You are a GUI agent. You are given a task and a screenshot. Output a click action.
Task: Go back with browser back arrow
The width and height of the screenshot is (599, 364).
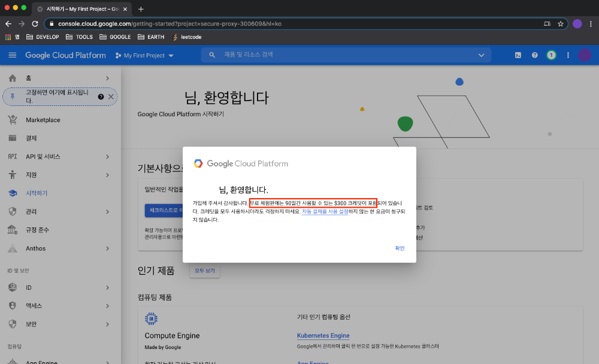tap(8, 24)
